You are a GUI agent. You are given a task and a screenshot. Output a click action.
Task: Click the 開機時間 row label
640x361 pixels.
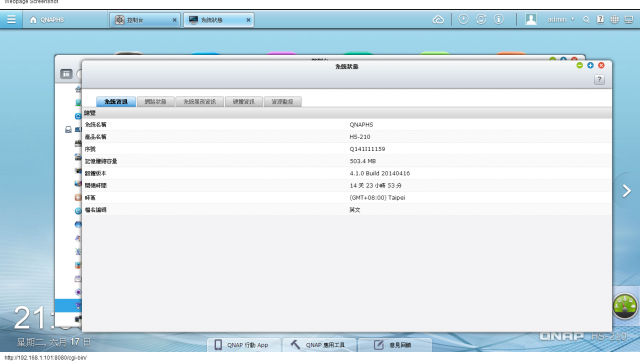96,185
